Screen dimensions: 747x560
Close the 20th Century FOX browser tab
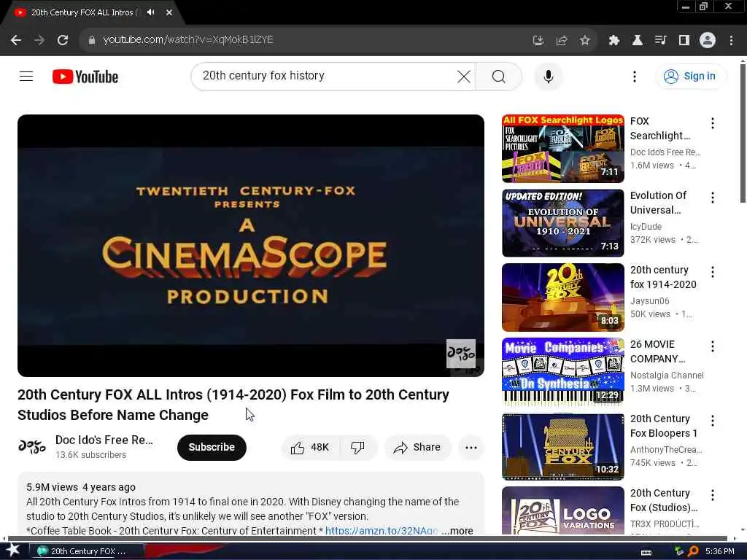pos(169,12)
